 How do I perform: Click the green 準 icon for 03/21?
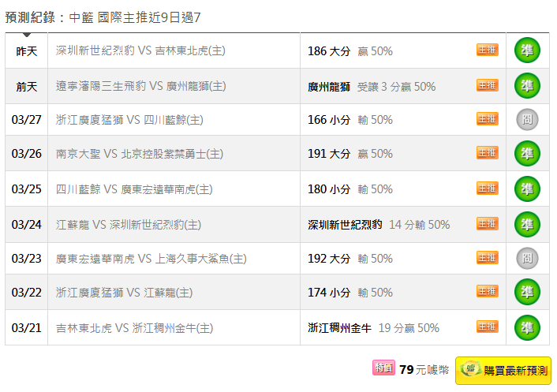tap(527, 327)
